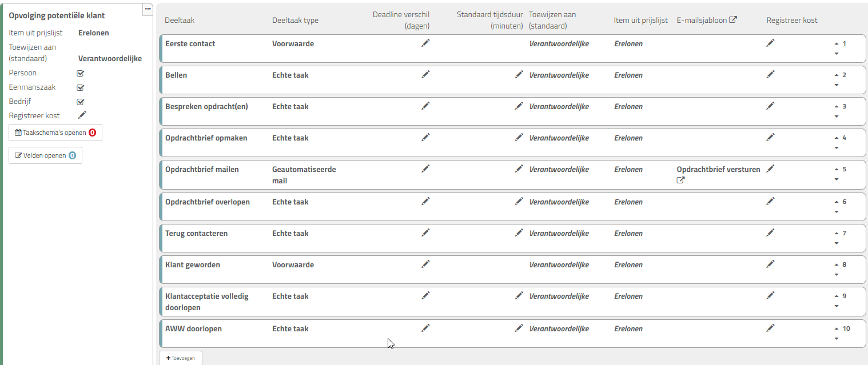Open the three-dots menu on left panel
The image size is (868, 365).
(x=148, y=9)
